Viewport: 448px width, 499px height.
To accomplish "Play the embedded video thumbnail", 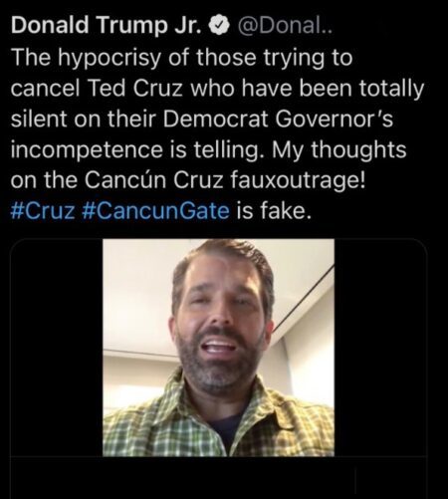I will [218, 348].
